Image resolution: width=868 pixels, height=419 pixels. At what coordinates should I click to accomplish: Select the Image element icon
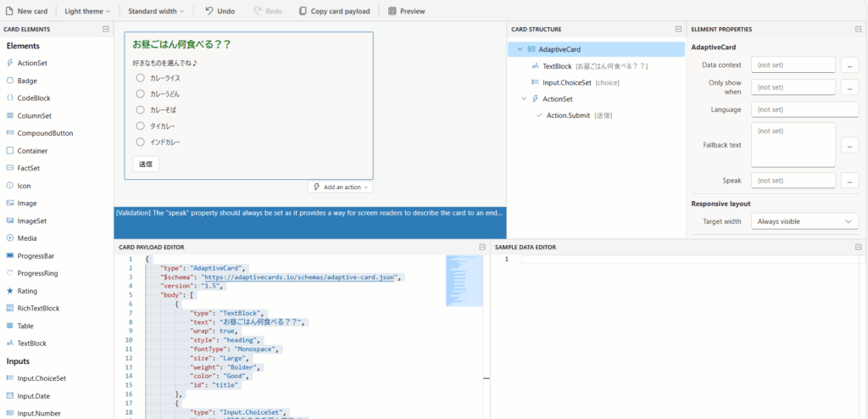(10, 204)
